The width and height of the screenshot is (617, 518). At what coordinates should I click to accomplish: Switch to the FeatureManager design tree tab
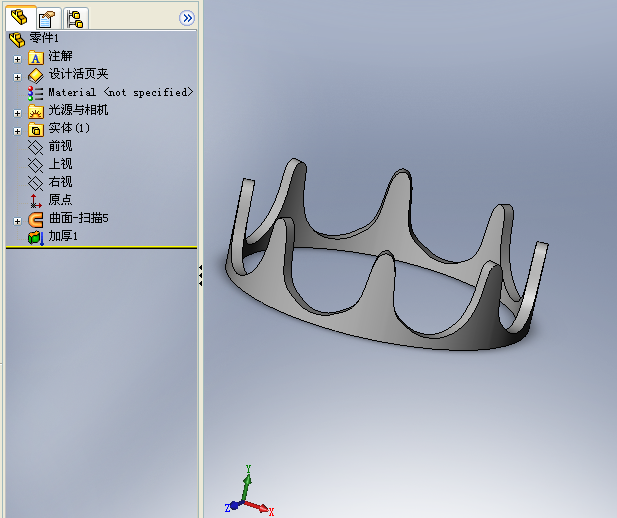pos(20,18)
